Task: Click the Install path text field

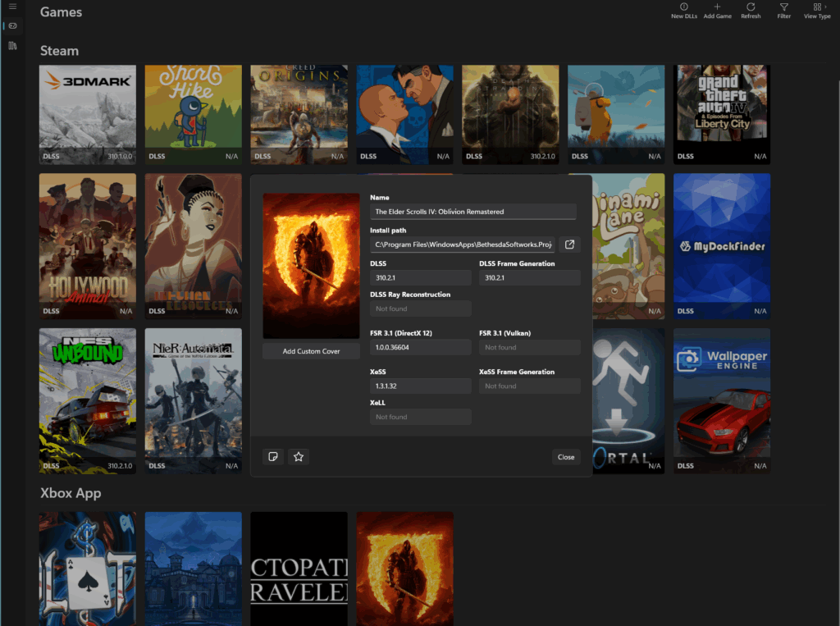Action: (463, 244)
